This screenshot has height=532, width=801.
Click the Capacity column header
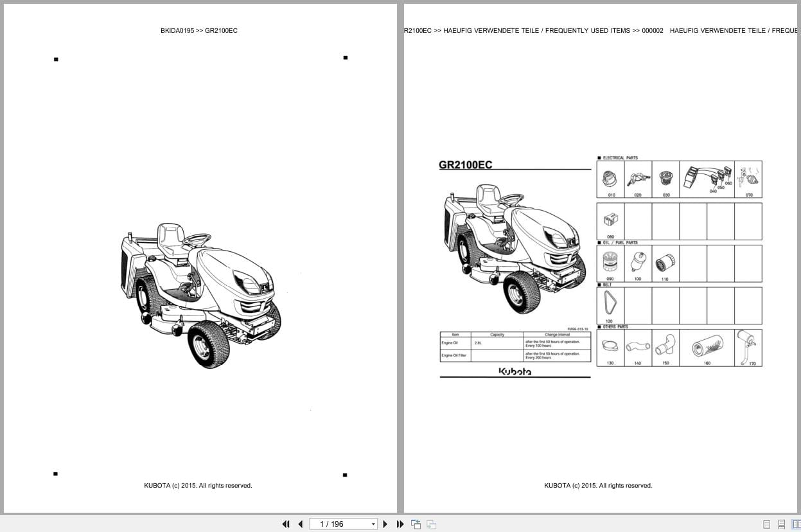[x=497, y=335]
